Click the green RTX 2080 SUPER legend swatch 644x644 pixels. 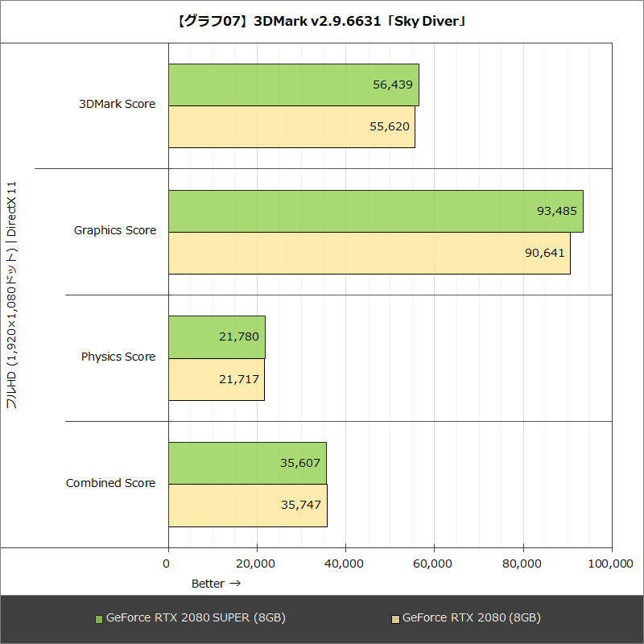pyautogui.click(x=100, y=617)
